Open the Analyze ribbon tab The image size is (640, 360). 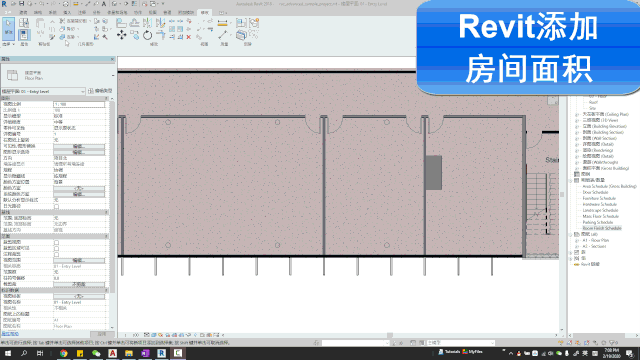(x=96, y=13)
